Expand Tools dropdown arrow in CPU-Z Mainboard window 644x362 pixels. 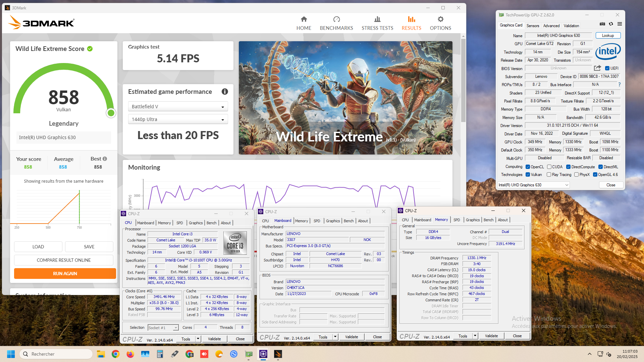tap(335, 337)
